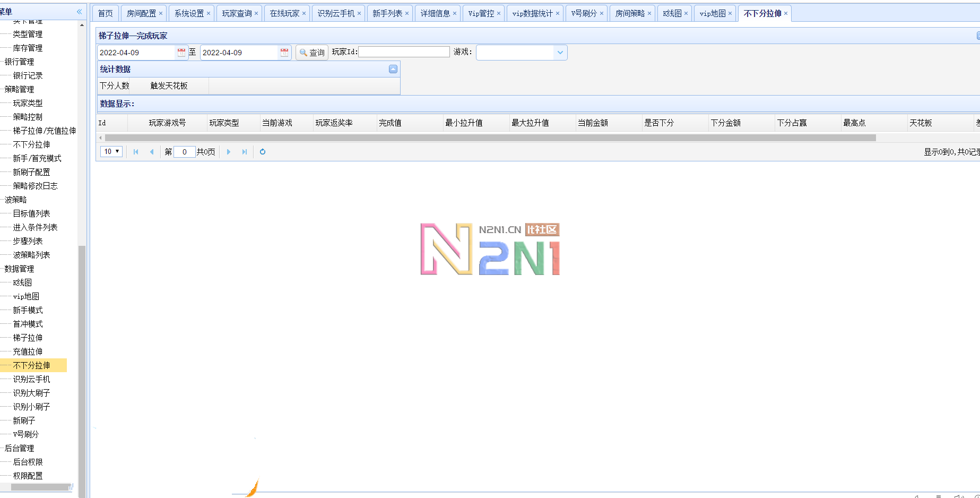Image resolution: width=980 pixels, height=498 pixels.
Task: Open the end date calendar picker
Action: pos(284,53)
